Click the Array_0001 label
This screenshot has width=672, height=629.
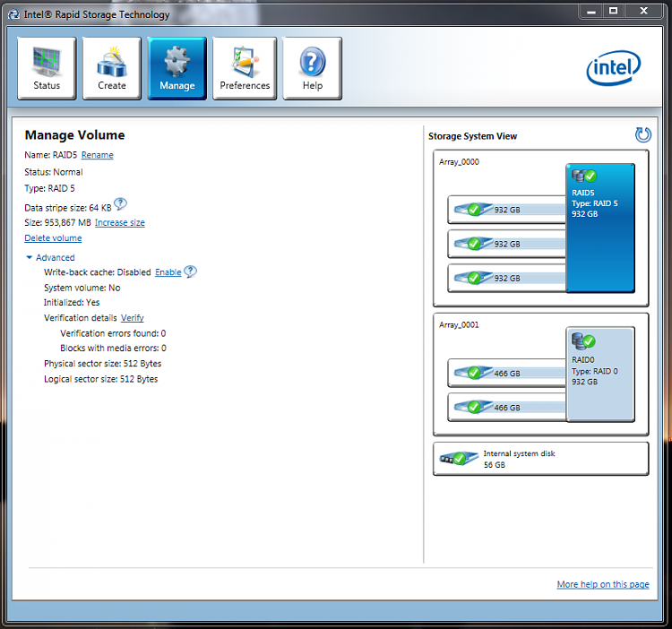click(459, 324)
